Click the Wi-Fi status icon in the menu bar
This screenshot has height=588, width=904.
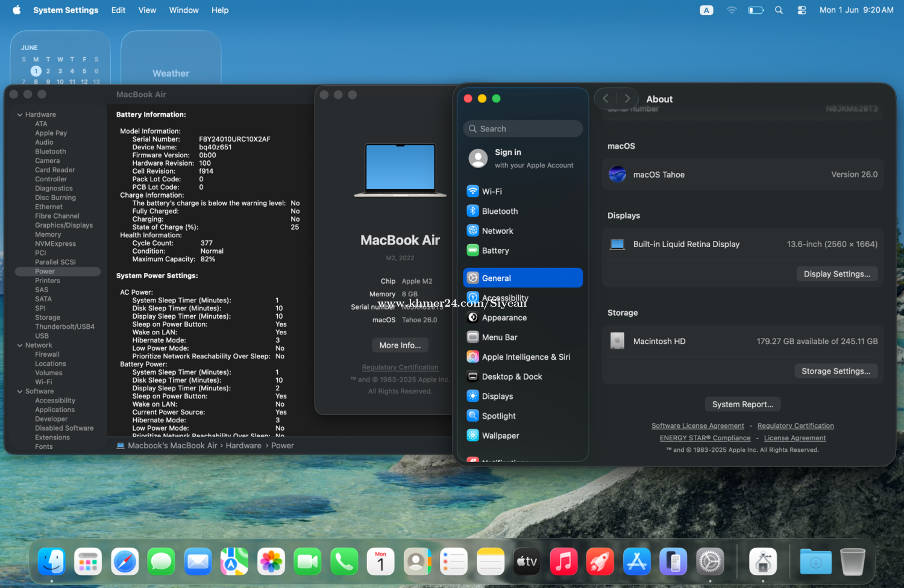732,10
